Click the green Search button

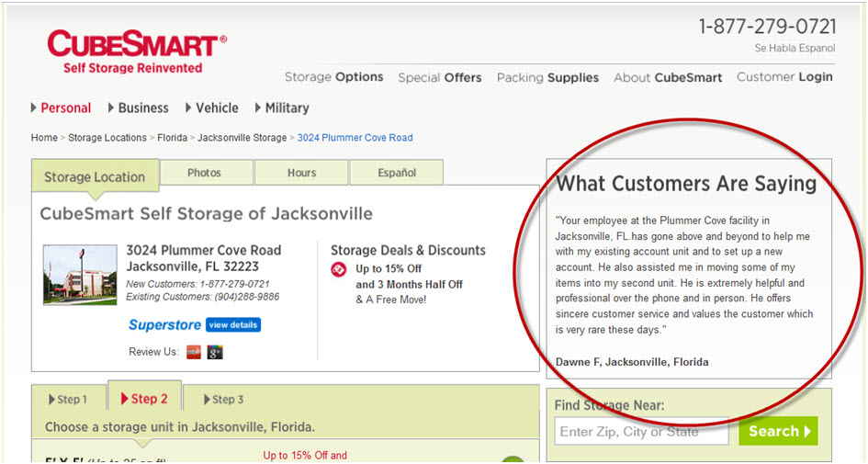pos(778,431)
